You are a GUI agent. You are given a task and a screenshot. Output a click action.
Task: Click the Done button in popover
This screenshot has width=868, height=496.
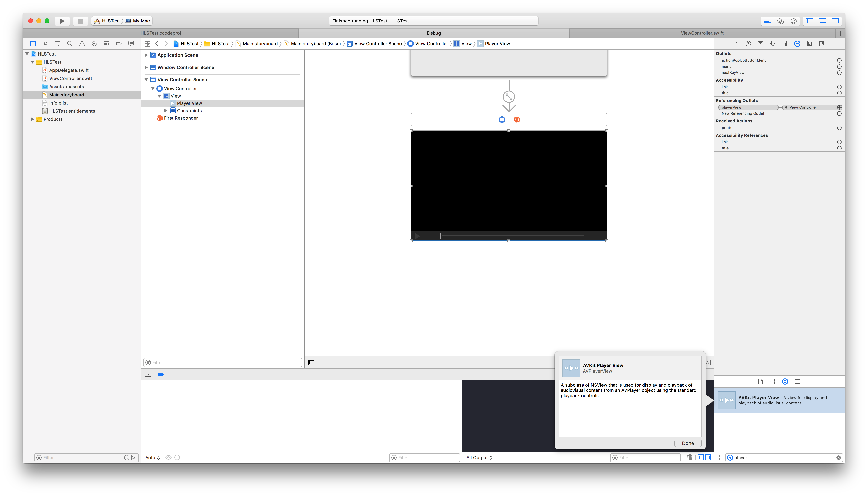coord(687,443)
